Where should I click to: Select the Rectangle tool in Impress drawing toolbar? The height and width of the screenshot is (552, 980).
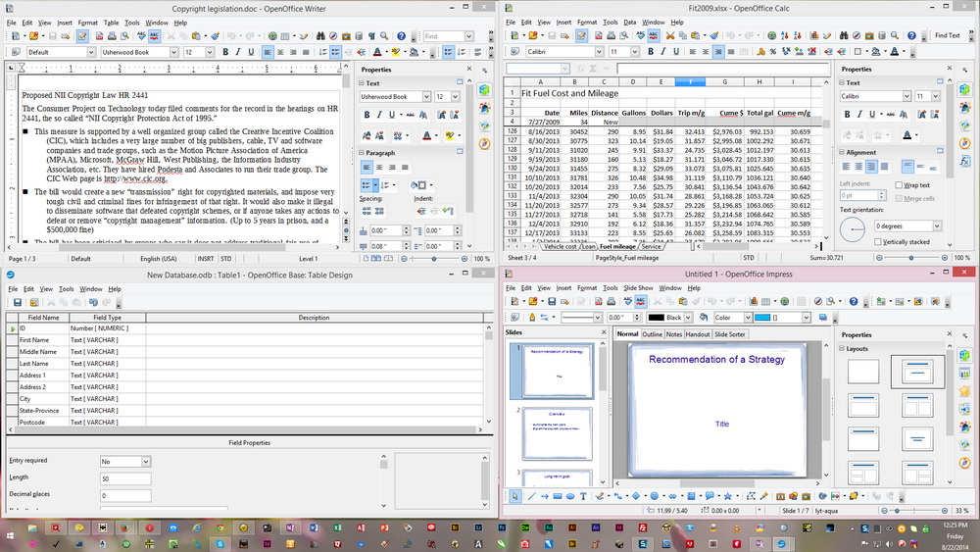pos(558,496)
